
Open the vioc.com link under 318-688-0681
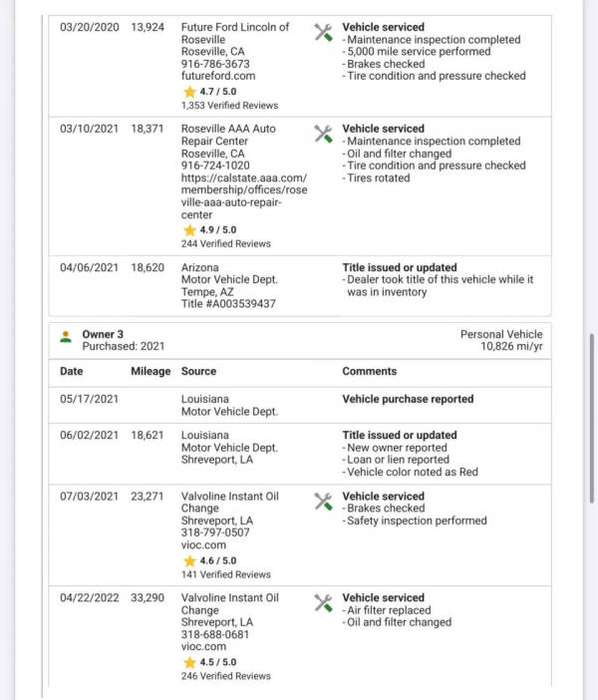tap(203, 647)
